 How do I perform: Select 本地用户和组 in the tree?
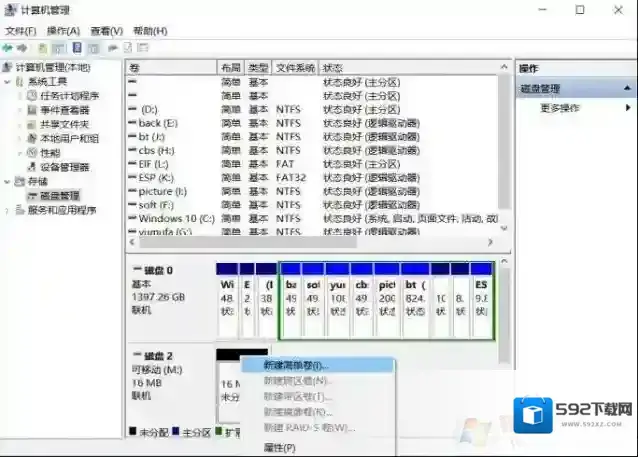68,139
